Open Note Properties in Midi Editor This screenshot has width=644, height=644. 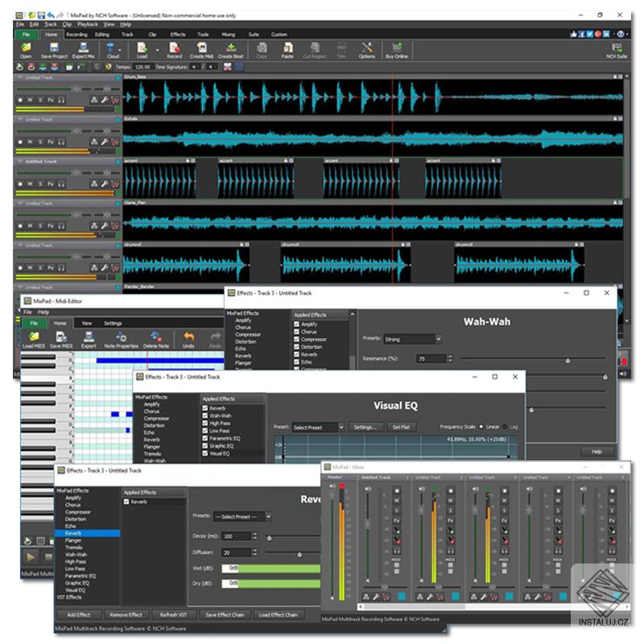click(122, 339)
